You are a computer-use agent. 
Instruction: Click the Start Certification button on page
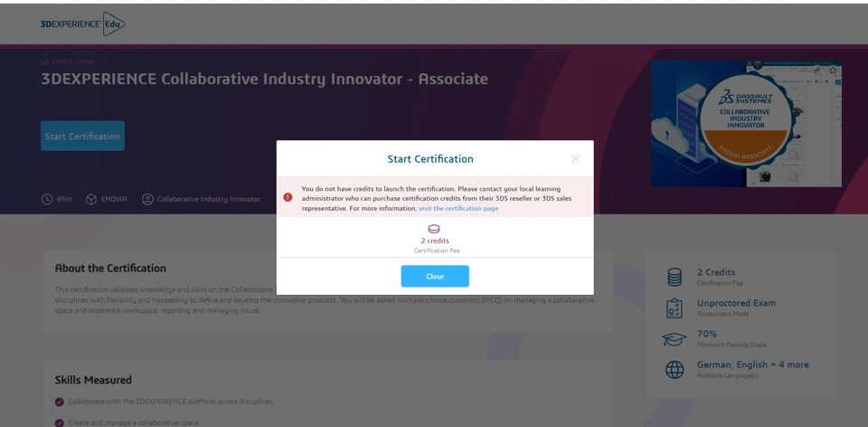coord(82,136)
